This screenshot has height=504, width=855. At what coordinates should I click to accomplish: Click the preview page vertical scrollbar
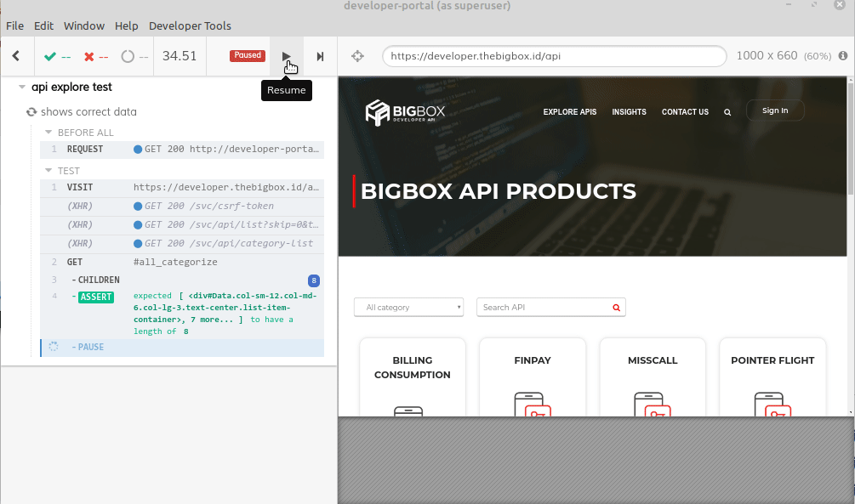point(850,139)
